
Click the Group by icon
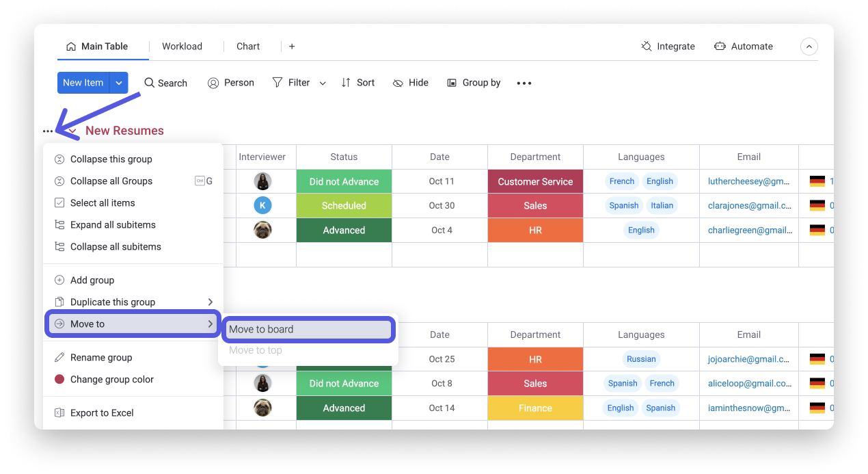click(452, 83)
